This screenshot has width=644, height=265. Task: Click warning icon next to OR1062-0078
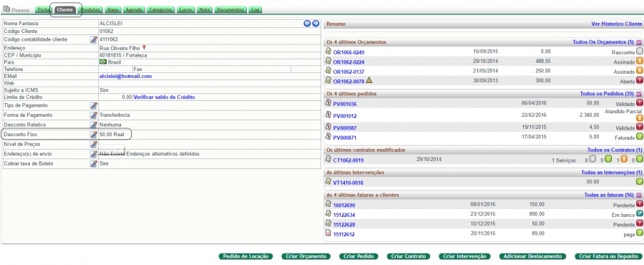(369, 80)
